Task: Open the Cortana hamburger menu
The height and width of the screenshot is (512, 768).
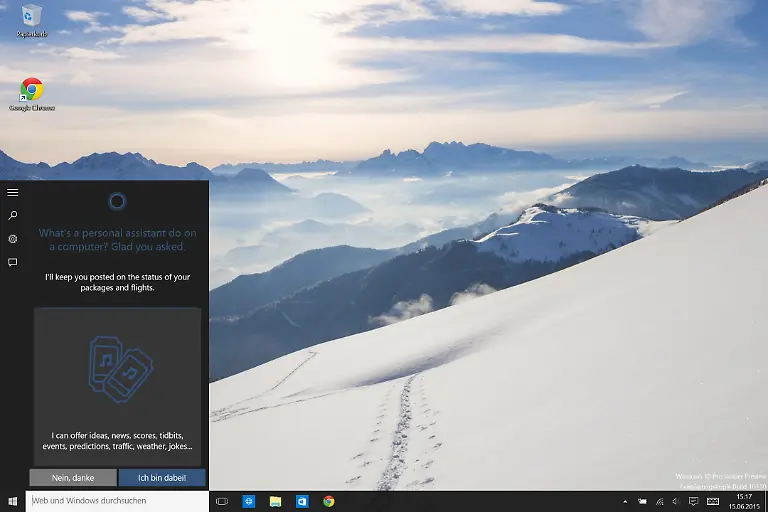Action: pyautogui.click(x=13, y=192)
